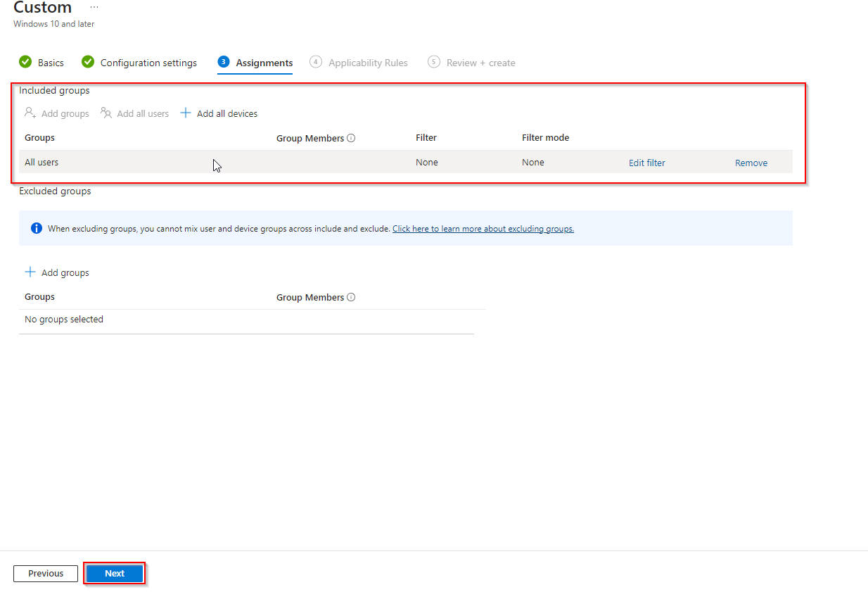Open Edit filter for All users
This screenshot has width=868, height=592.
646,163
